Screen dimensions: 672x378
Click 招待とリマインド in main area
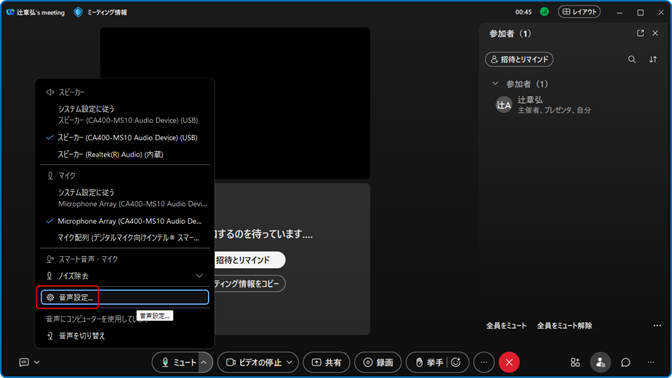[x=249, y=260]
